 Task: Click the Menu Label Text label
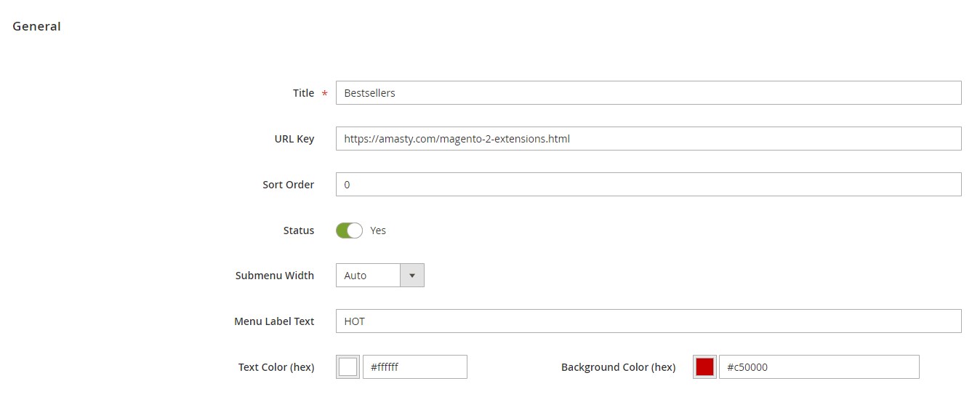click(274, 321)
